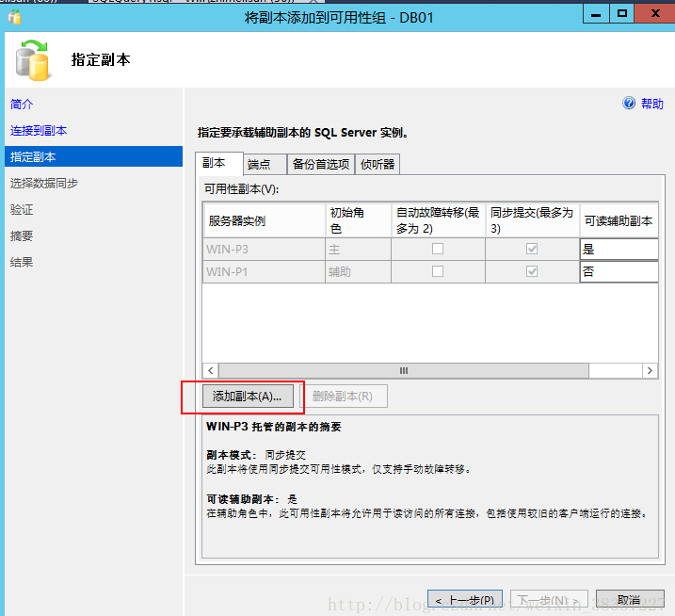Click the database replica icon in header
Screen dimensions: 675x616
pos(33,59)
